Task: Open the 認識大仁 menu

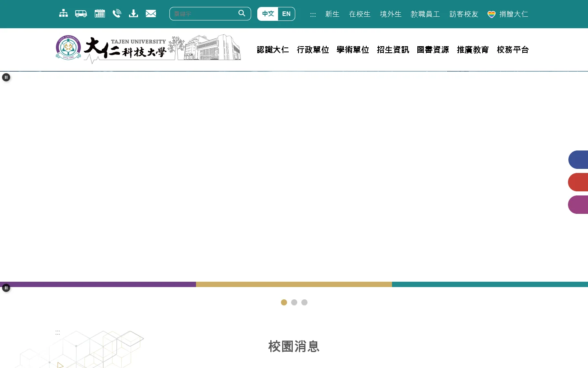Action: pos(273,50)
